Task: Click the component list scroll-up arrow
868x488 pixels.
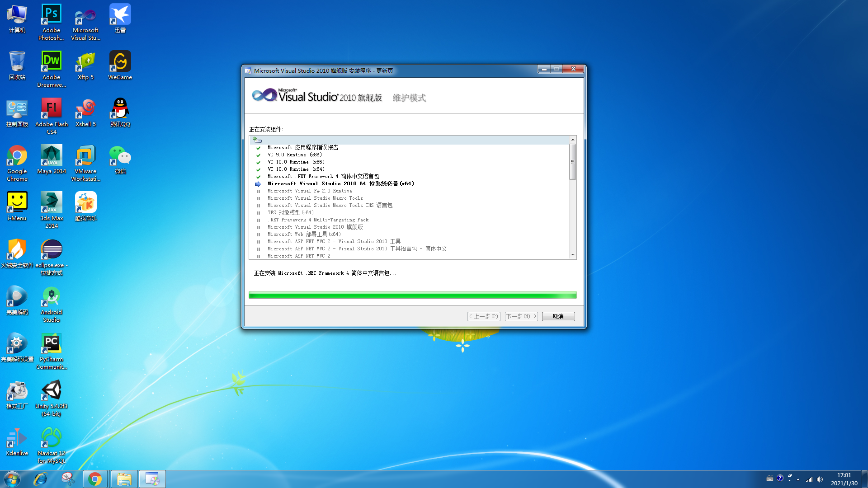Action: pos(572,140)
